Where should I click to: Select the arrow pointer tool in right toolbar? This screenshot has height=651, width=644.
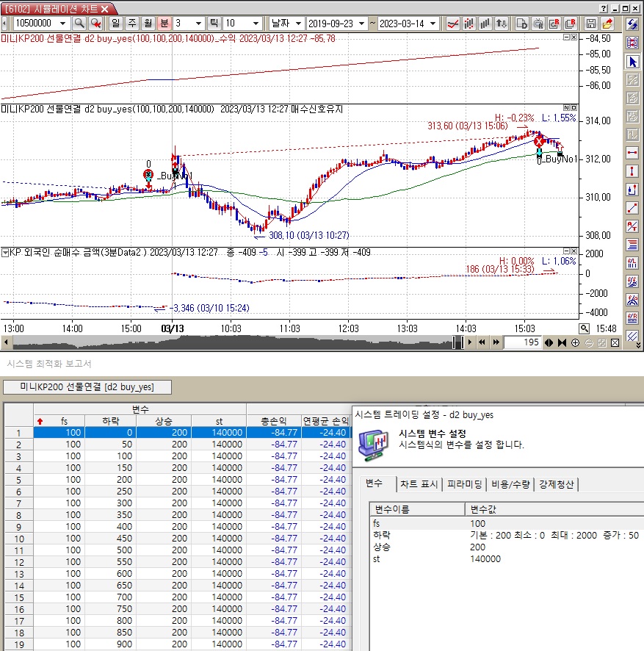pyautogui.click(x=632, y=62)
